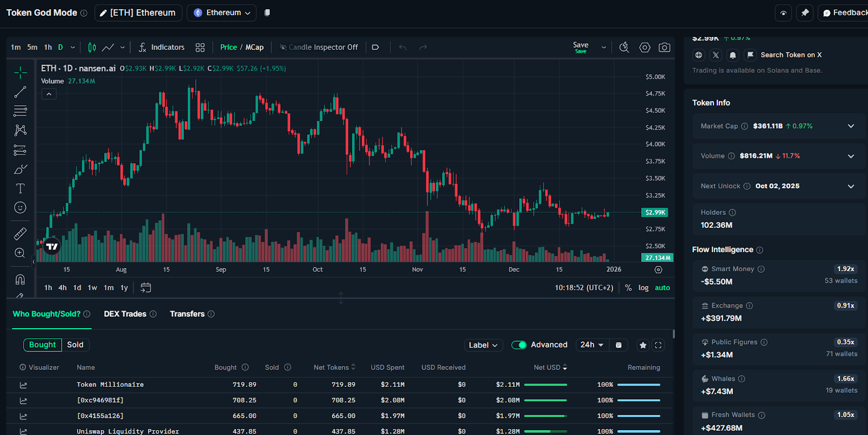Click Search Token on X
868x435 pixels.
[x=790, y=55]
